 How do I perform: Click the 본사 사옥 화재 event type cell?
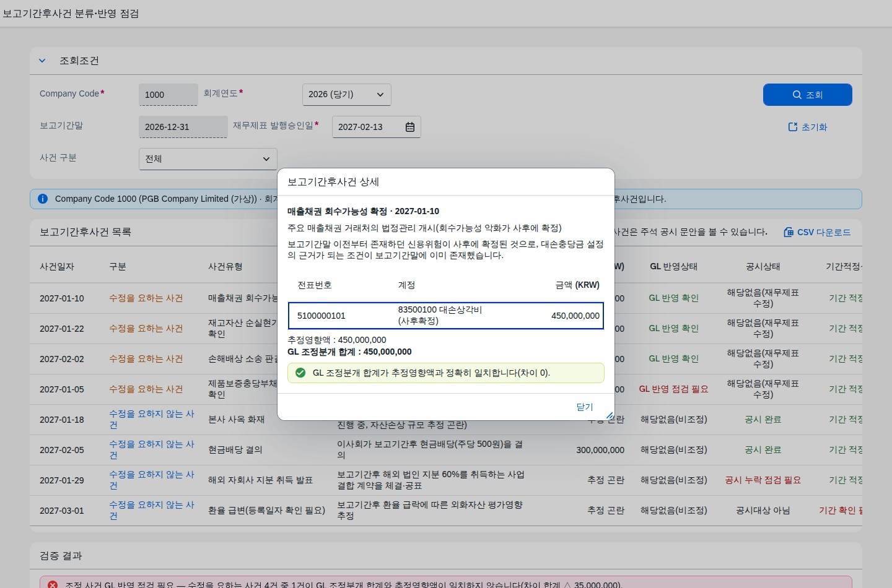[237, 420]
